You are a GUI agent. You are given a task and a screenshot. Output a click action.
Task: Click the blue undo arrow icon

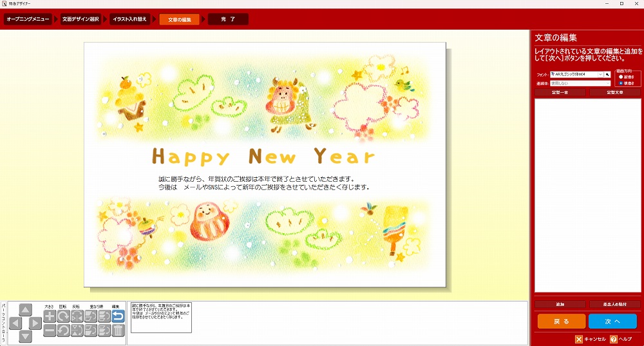click(x=118, y=316)
